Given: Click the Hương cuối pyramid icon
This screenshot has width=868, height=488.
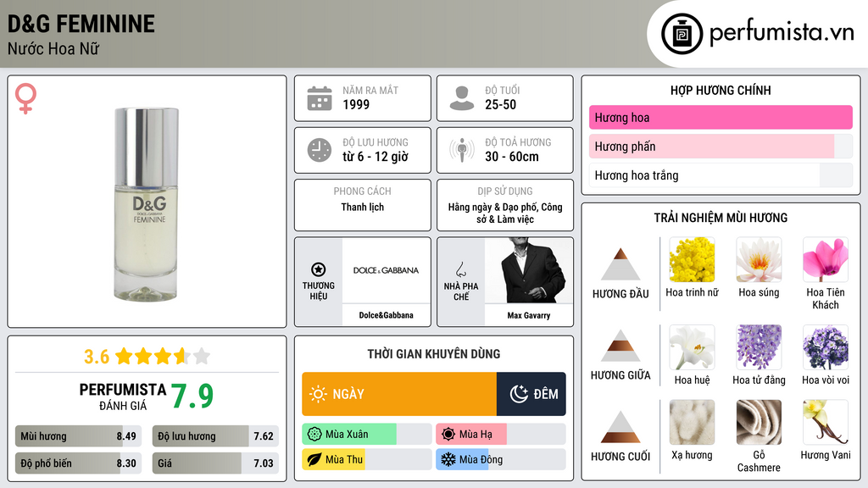Looking at the screenshot, I should pos(620,427).
